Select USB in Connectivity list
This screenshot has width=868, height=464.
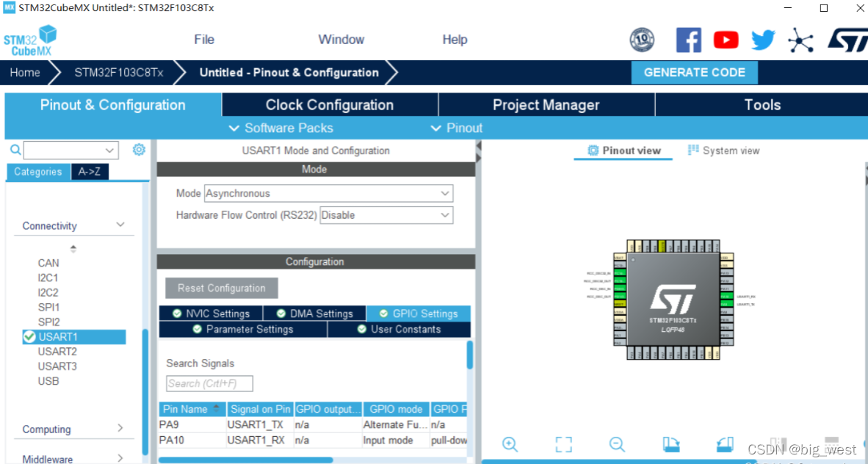click(x=48, y=381)
